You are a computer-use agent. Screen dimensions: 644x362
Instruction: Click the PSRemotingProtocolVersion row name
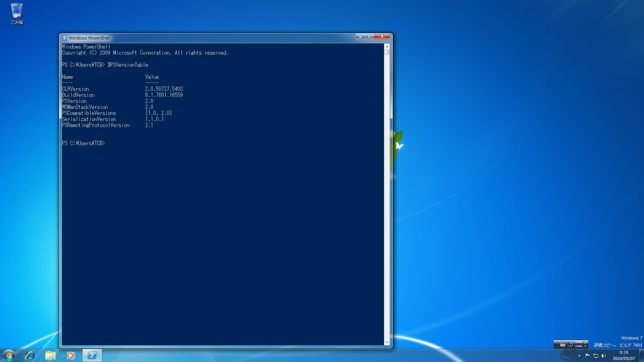(96, 125)
